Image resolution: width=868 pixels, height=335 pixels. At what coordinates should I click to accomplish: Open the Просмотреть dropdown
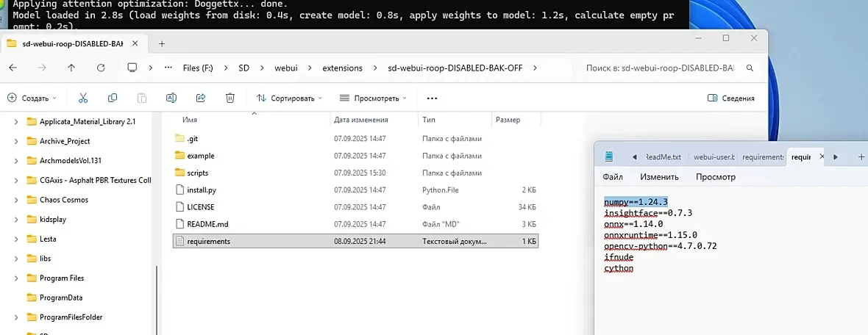click(x=373, y=98)
